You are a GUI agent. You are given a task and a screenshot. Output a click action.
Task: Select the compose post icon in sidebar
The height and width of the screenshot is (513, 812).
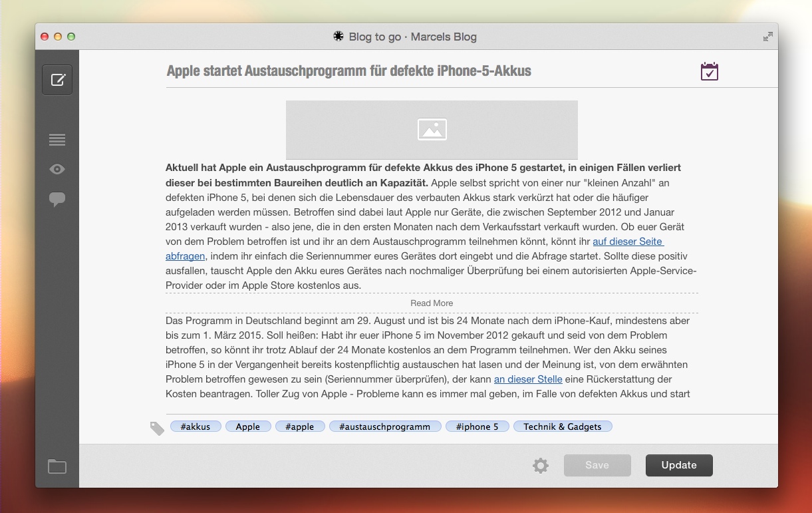(x=57, y=79)
